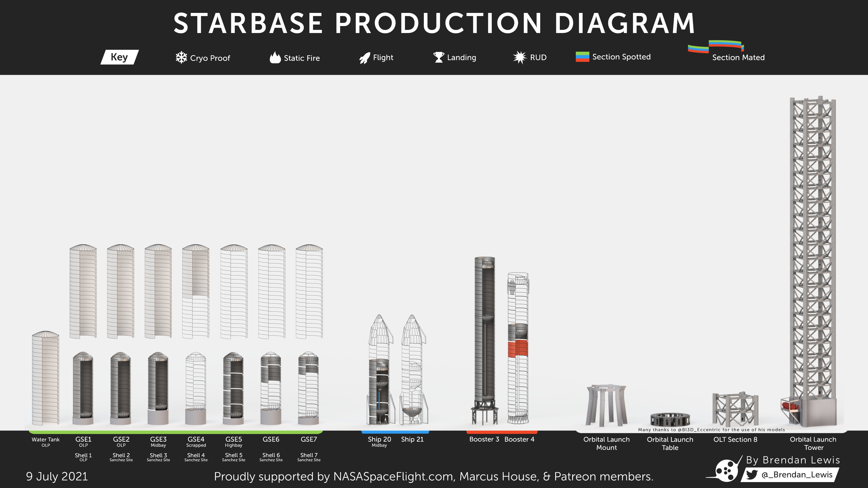Click the Landing trophy icon
This screenshot has height=488, width=868.
[x=438, y=57]
